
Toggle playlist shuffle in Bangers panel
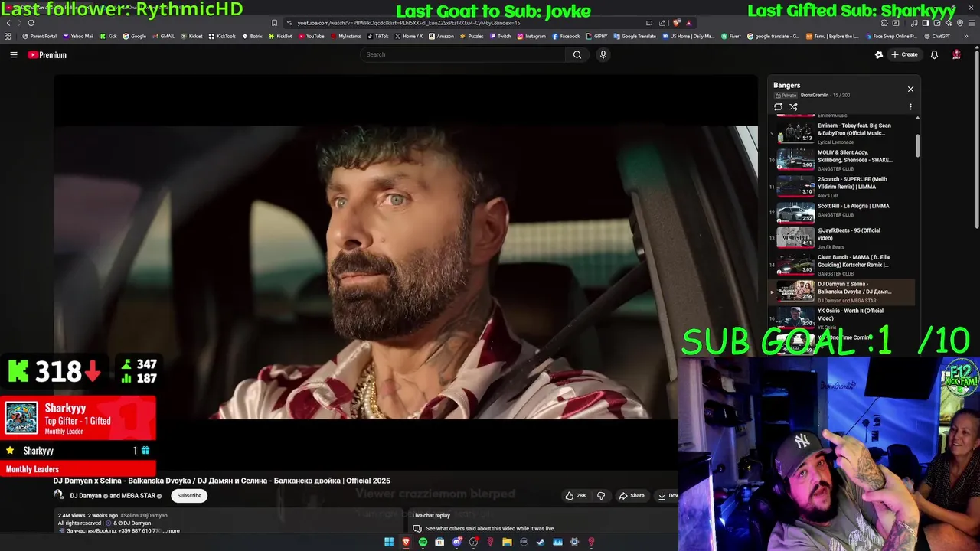pos(793,107)
